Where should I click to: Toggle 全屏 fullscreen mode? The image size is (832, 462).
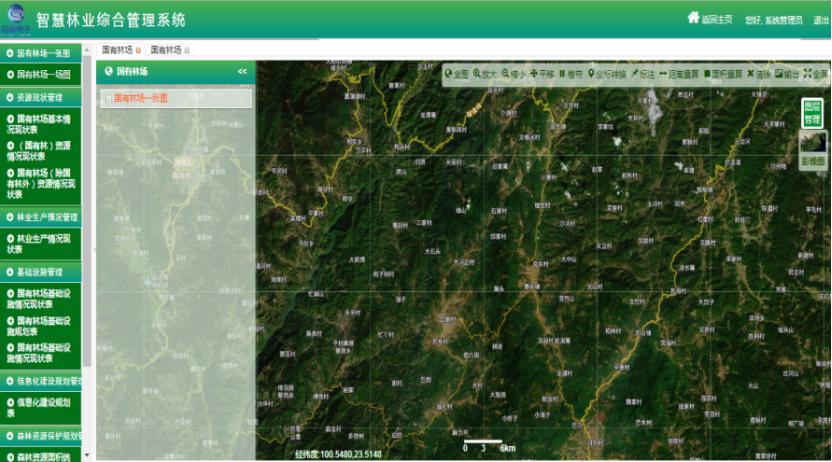pos(816,74)
